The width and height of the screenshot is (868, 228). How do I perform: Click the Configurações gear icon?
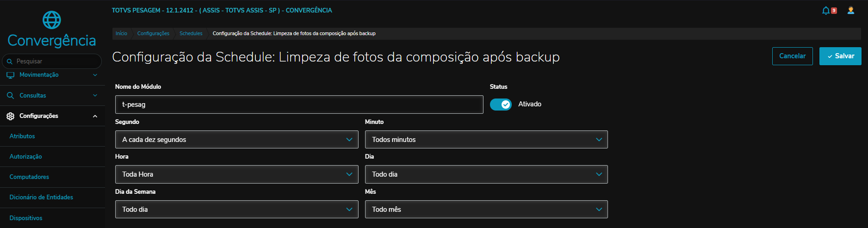pyautogui.click(x=10, y=116)
